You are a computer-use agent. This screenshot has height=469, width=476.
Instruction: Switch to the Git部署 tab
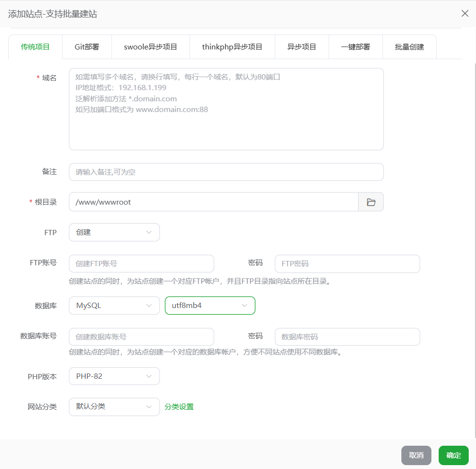tap(87, 47)
